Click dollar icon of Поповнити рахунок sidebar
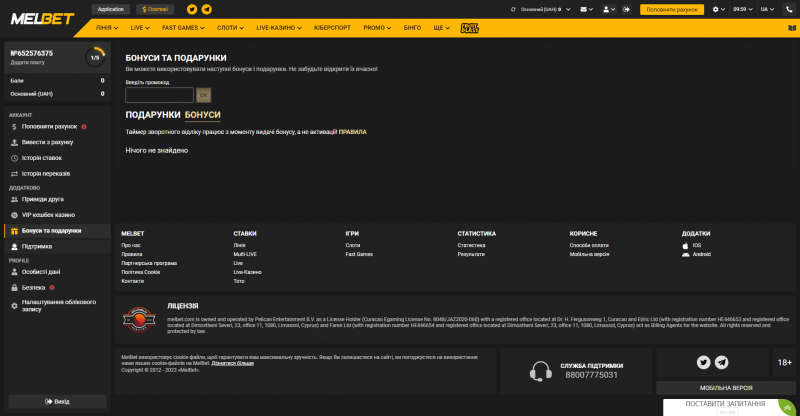 click(14, 127)
